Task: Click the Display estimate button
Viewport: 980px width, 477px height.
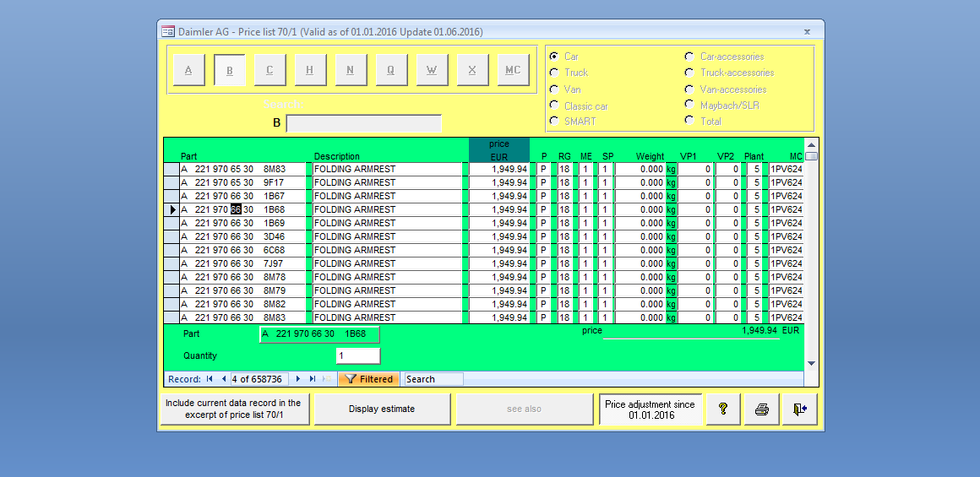Action: click(382, 409)
